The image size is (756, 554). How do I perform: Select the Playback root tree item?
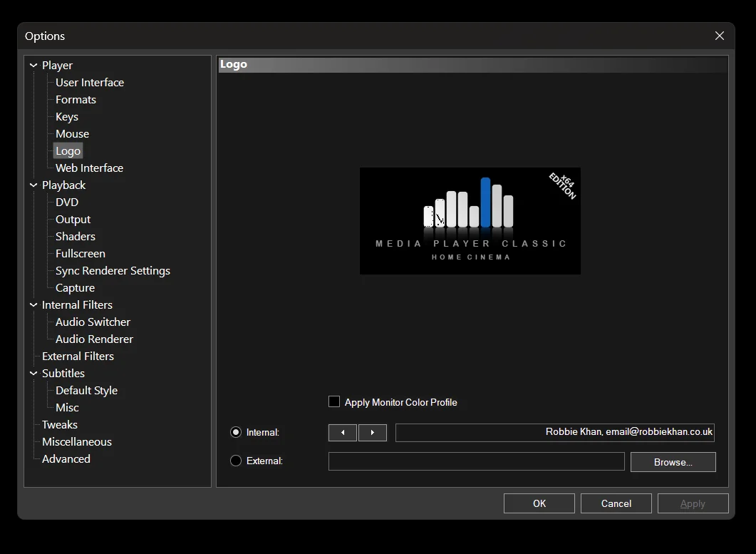tap(63, 185)
